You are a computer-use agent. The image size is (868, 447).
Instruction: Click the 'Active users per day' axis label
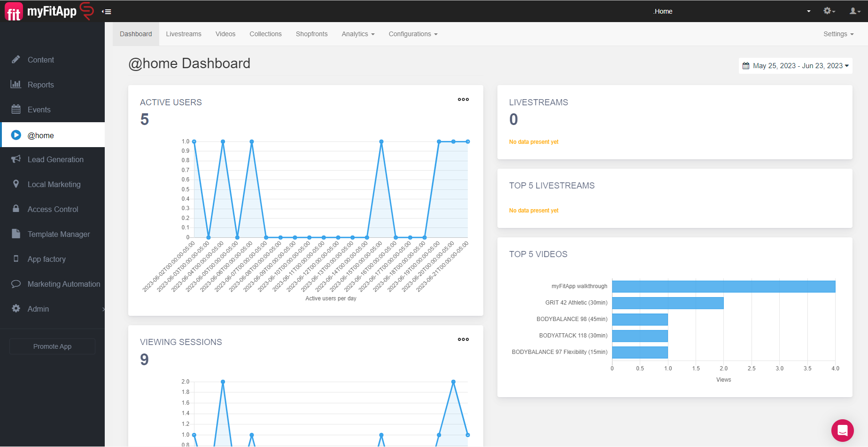tap(331, 298)
